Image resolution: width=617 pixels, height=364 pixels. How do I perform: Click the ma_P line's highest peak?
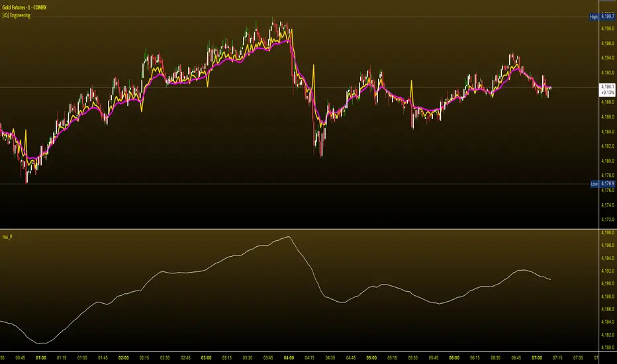click(289, 236)
